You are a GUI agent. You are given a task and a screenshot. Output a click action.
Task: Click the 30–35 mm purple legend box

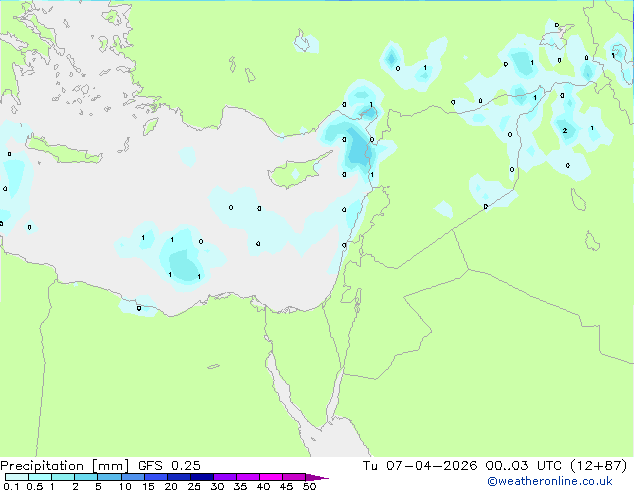click(x=225, y=477)
